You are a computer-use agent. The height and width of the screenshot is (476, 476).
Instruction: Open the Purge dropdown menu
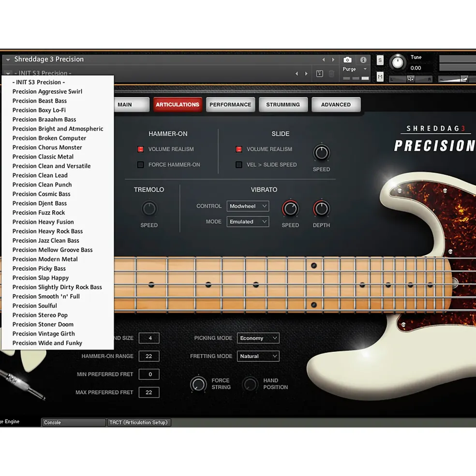click(x=355, y=69)
